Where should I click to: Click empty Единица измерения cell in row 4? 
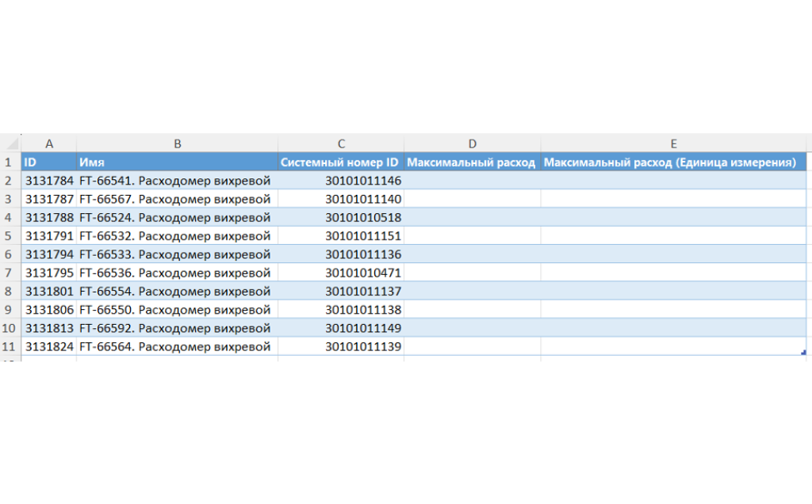point(673,217)
